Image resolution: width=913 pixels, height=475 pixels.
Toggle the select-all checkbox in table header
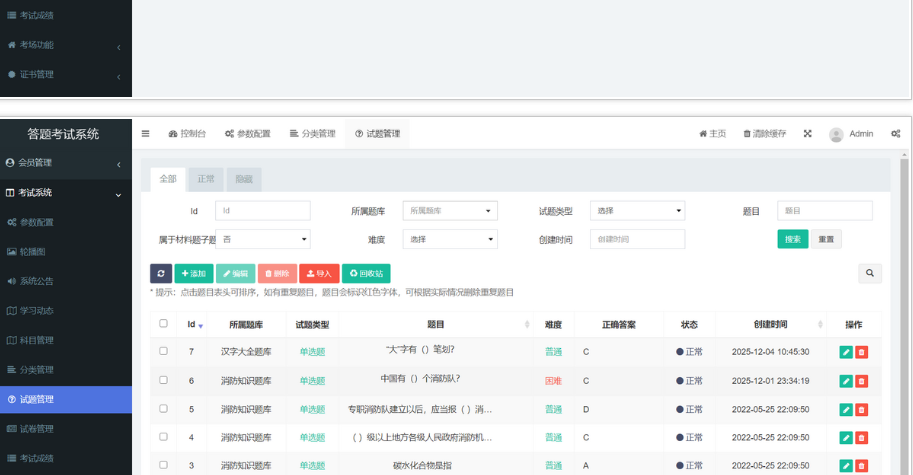[163, 323]
